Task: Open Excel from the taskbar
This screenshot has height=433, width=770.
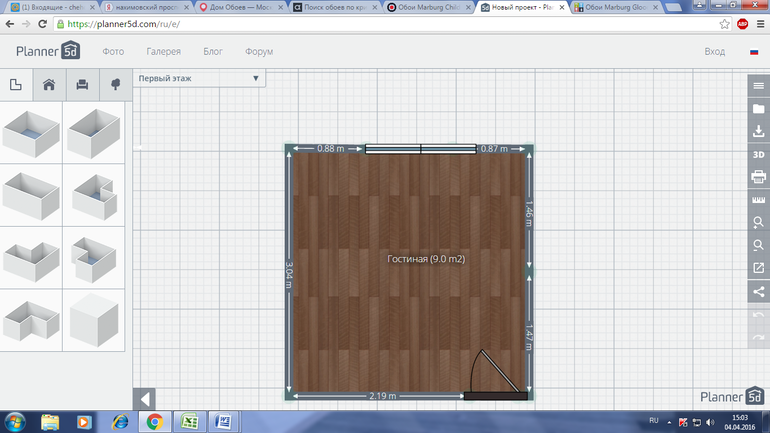Action: [189, 421]
